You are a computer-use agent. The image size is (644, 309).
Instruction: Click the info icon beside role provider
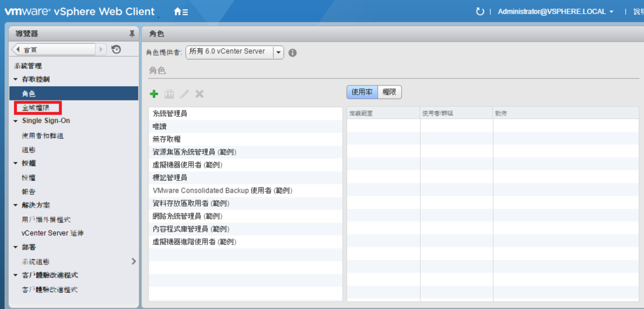point(292,53)
